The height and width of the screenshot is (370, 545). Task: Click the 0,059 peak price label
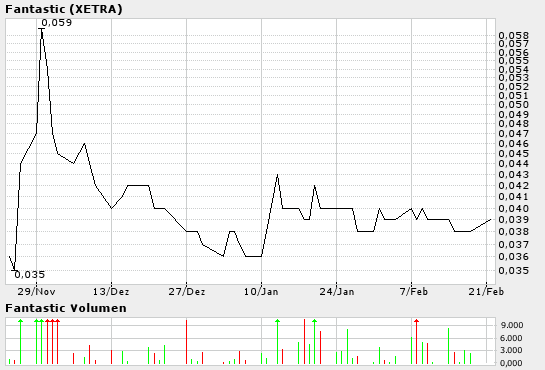click(x=57, y=23)
